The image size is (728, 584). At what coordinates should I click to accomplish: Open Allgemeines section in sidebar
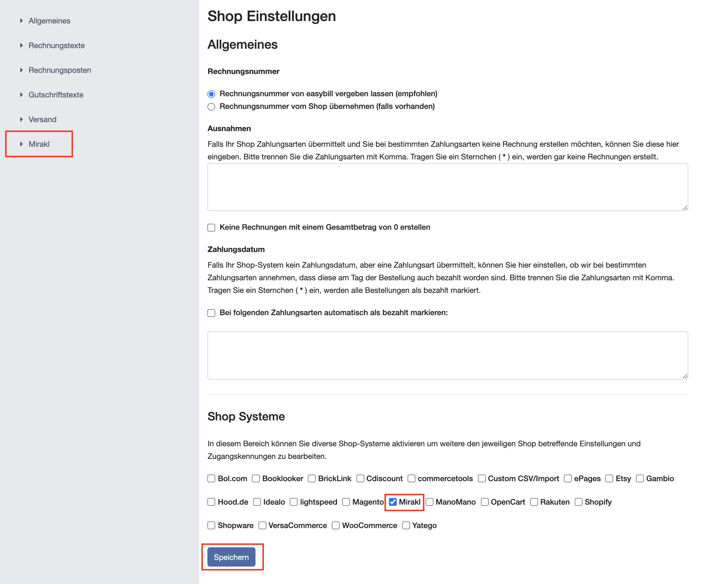[49, 21]
